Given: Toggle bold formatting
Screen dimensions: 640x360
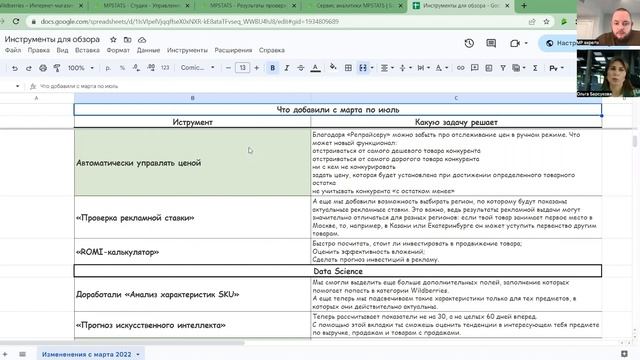Looking at the screenshot, I should click(x=273, y=68).
